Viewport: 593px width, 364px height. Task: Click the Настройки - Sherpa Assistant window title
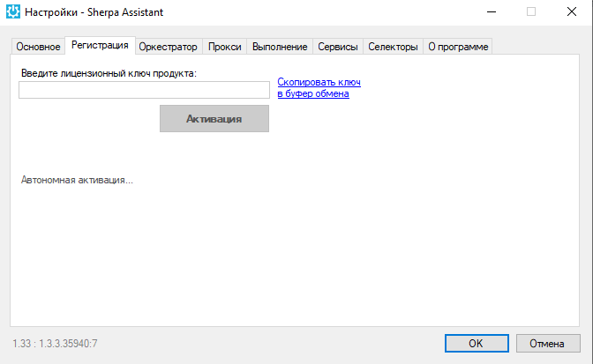(94, 12)
